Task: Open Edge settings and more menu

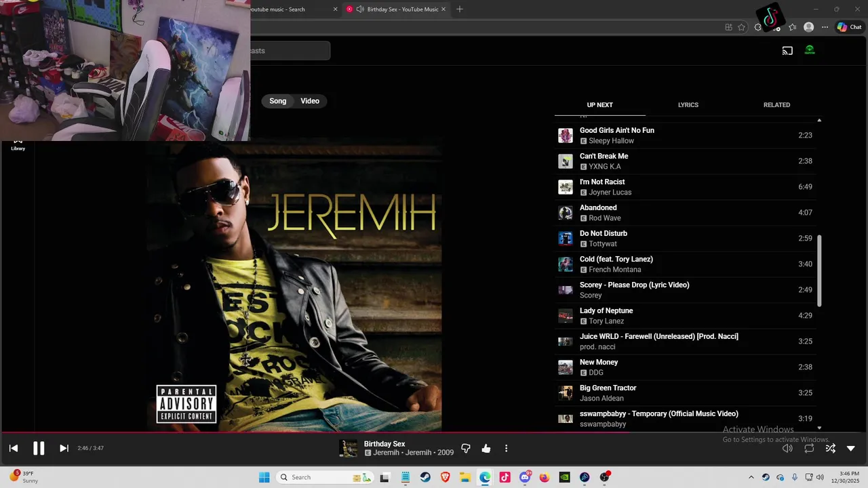Action: (825, 27)
